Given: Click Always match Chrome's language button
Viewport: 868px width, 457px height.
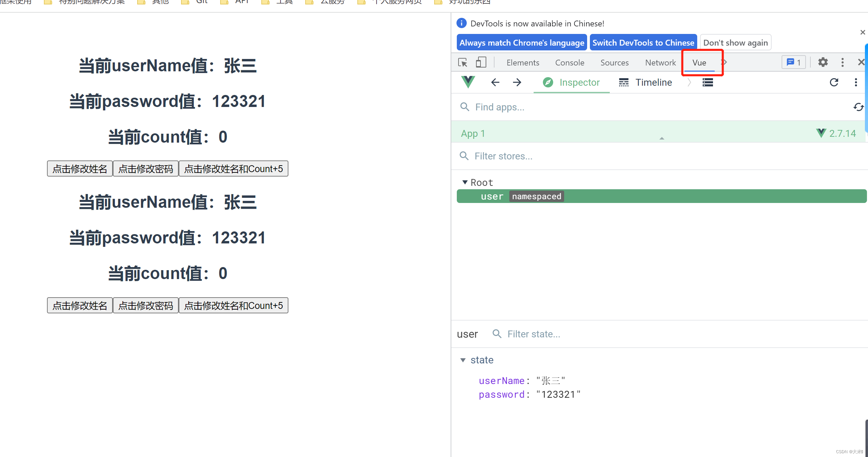Looking at the screenshot, I should pyautogui.click(x=522, y=43).
